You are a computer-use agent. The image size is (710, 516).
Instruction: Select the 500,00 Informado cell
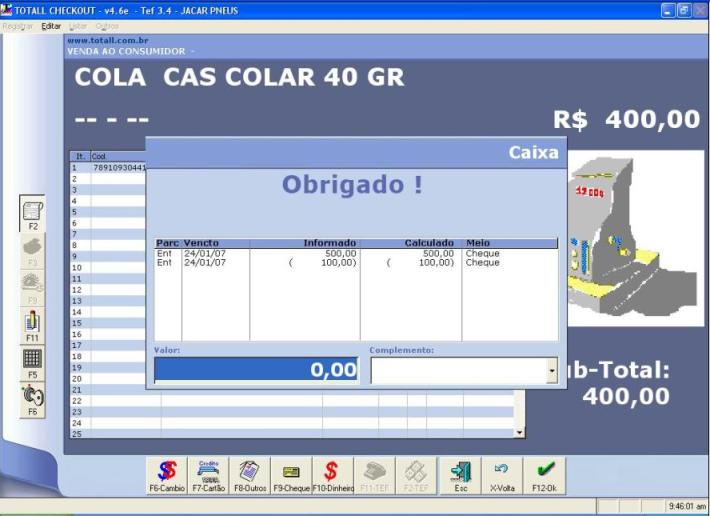(x=341, y=253)
